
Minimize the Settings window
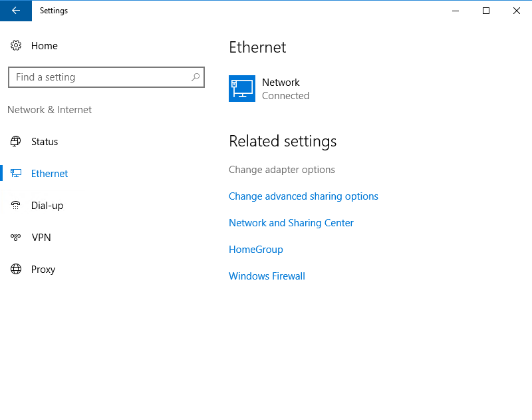456,11
